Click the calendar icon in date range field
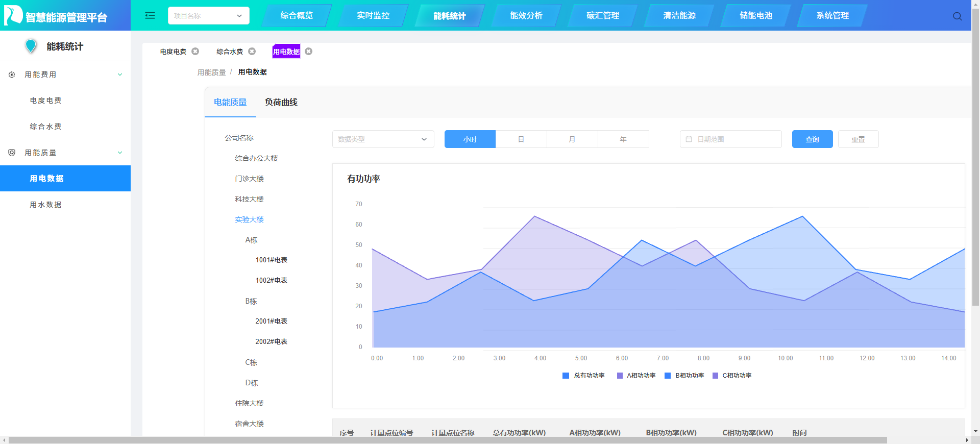 (689, 139)
